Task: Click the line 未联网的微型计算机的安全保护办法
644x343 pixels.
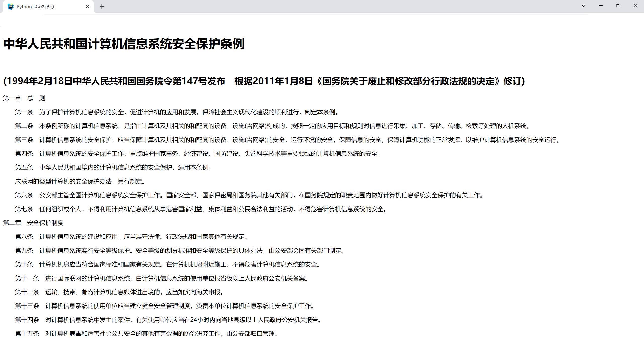Action: coord(80,181)
